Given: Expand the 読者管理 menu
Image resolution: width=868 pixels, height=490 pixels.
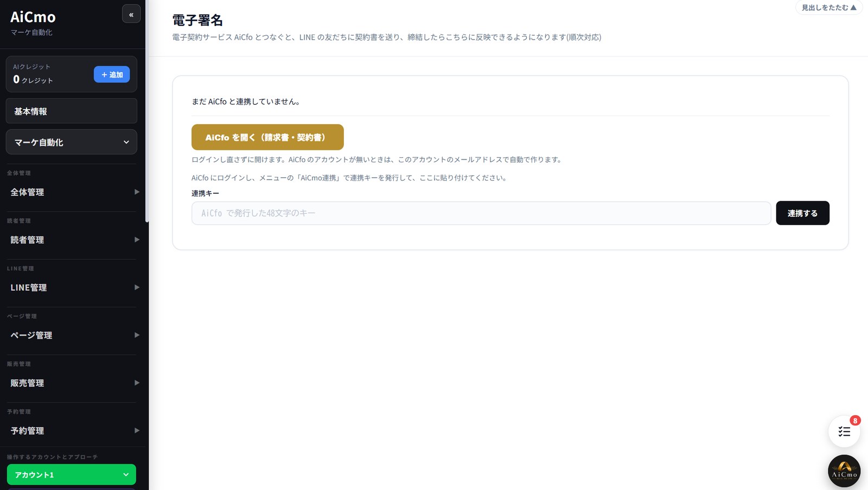Looking at the screenshot, I should [x=75, y=240].
